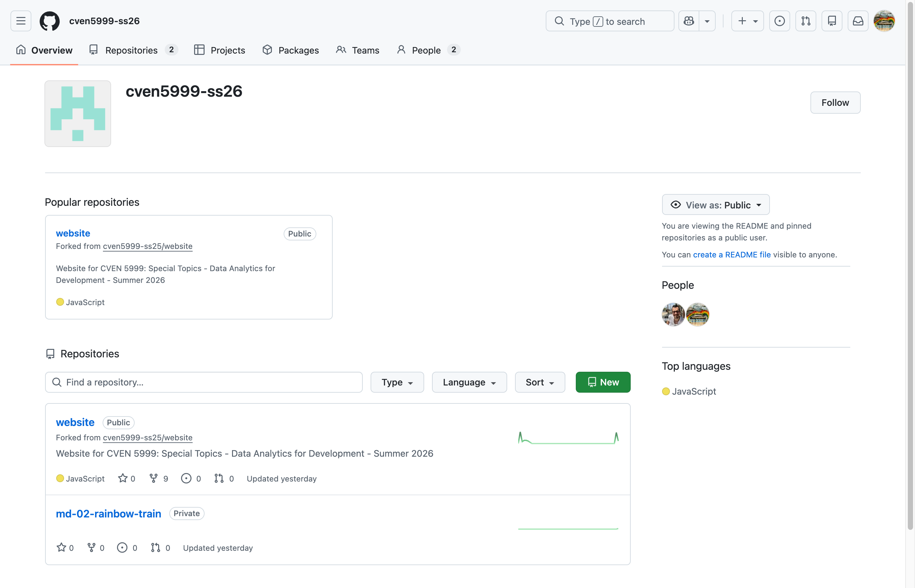Screen dimensions: 915x588
Task: Open issues count of website repo
Action: [191, 479]
